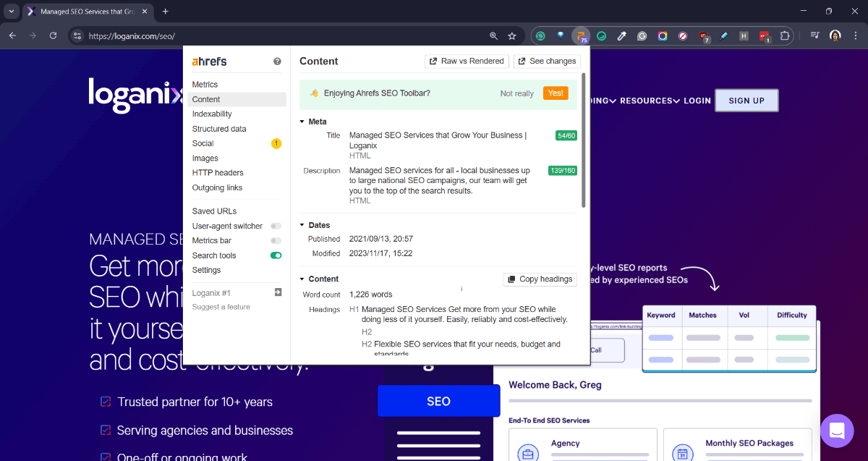Image resolution: width=868 pixels, height=461 pixels.
Task: Click the blue SEO button on the page
Action: (x=438, y=401)
